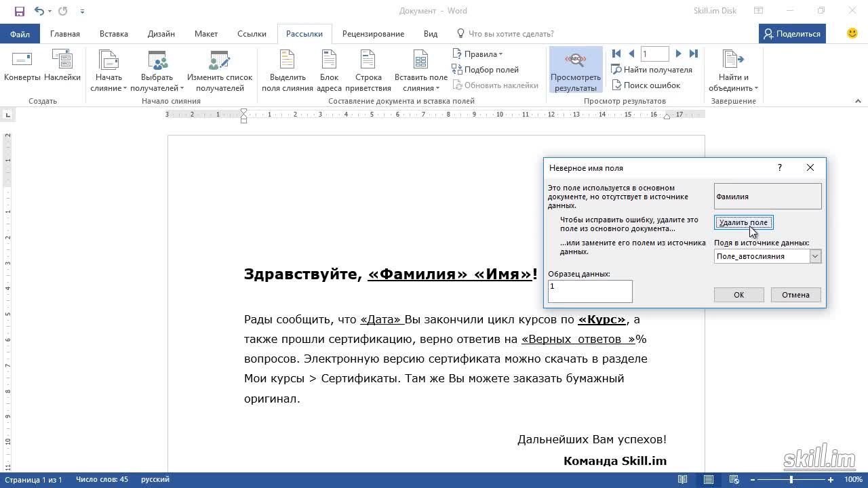Switch to the Вид tab
The width and height of the screenshot is (868, 488).
[x=431, y=34]
